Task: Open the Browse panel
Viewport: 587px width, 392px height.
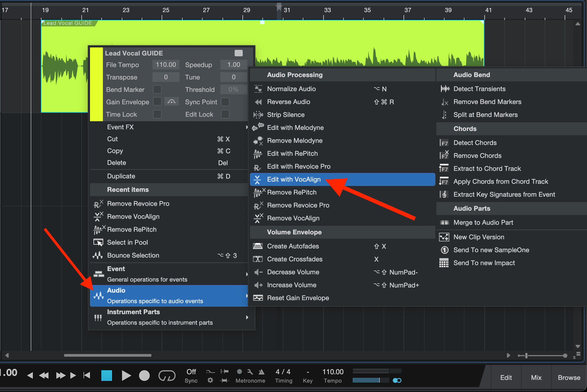Action: click(568, 377)
